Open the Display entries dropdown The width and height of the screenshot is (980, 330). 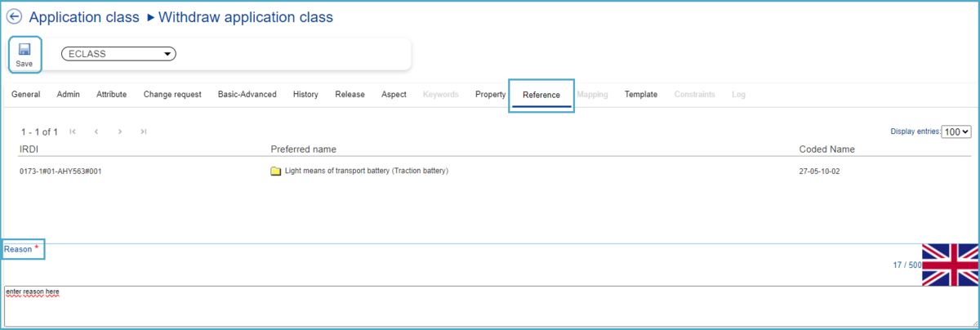(x=955, y=132)
